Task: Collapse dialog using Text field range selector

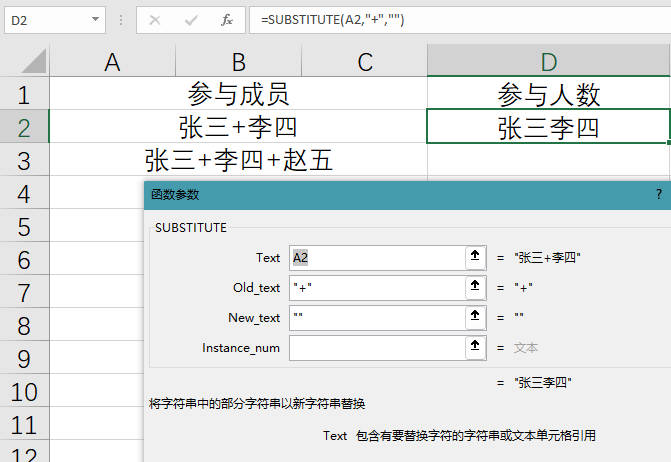Action: [x=473, y=257]
